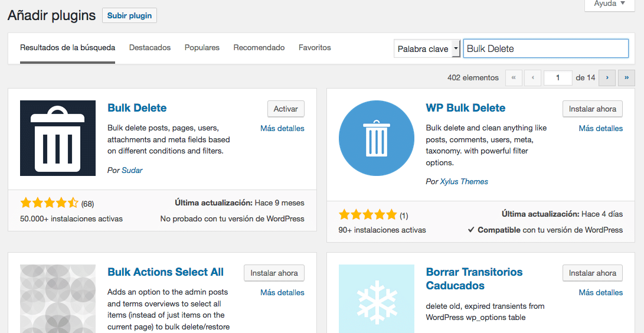Activate the Bulk Delete plugin
The height and width of the screenshot is (333, 644).
point(286,109)
